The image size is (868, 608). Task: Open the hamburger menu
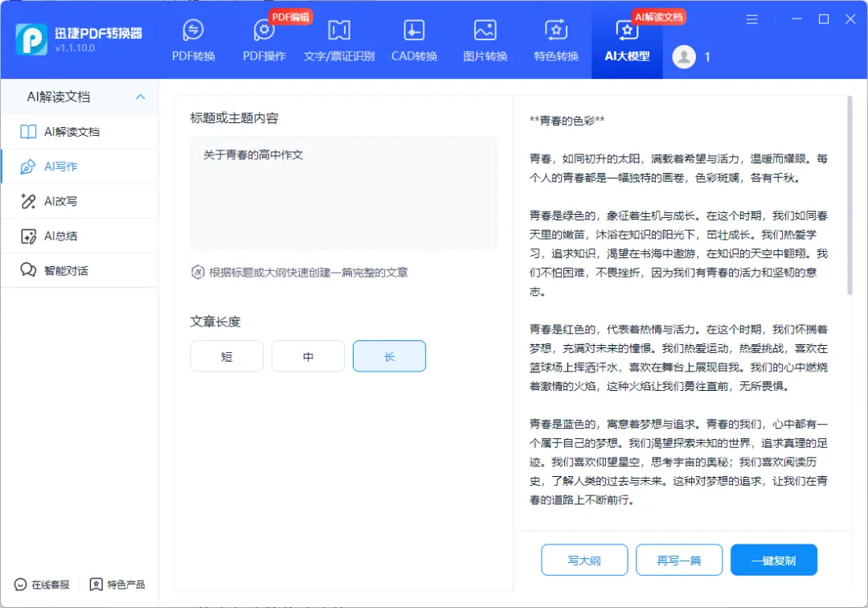[x=751, y=19]
